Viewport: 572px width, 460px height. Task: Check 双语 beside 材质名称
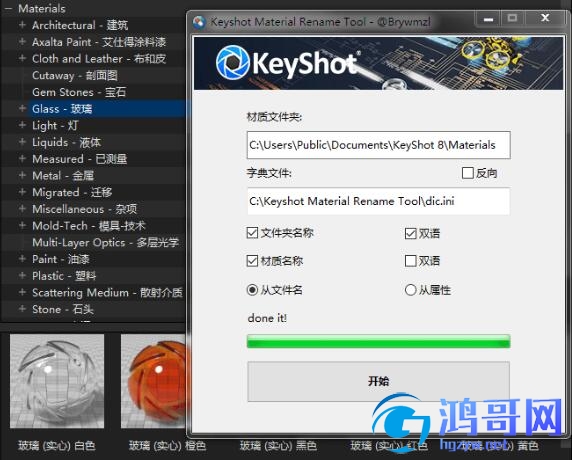pyautogui.click(x=410, y=261)
